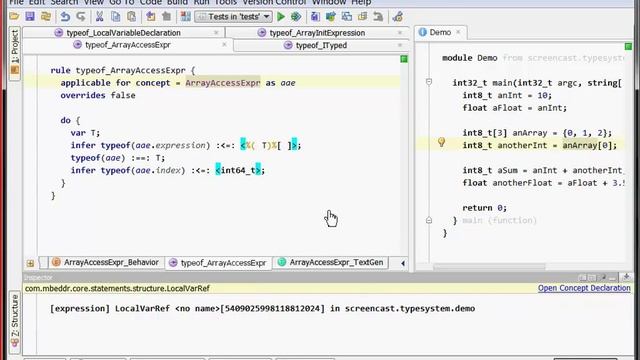Click 'anArray[0]' in the Demo code
640x360 pixels.
click(x=587, y=145)
